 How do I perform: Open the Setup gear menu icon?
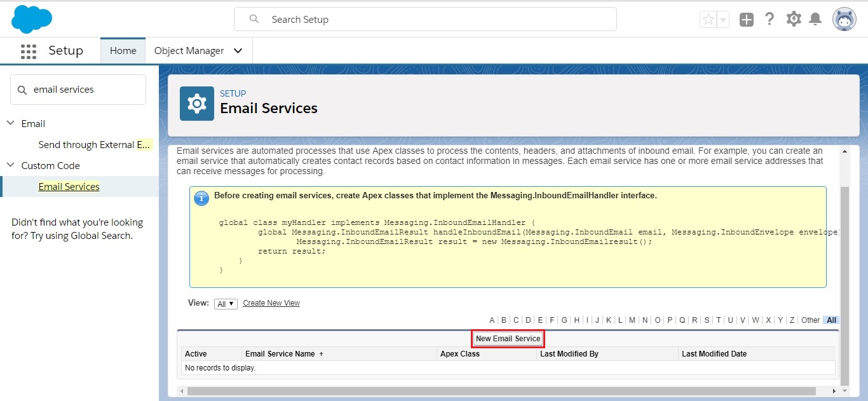794,19
